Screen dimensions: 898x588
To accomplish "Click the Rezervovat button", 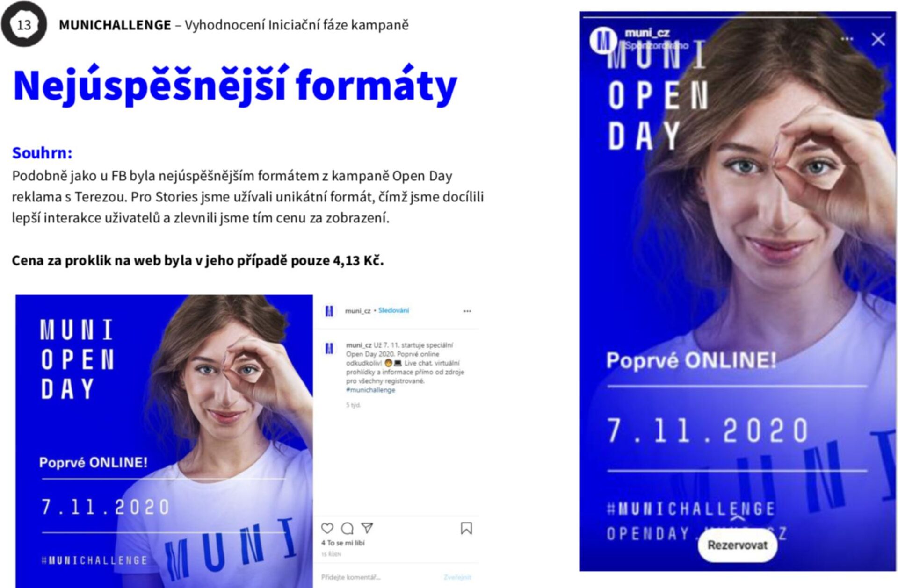I will pos(738,545).
